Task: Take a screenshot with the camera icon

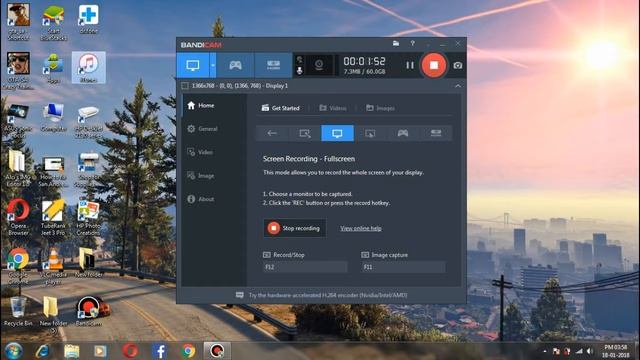Action: [x=458, y=65]
